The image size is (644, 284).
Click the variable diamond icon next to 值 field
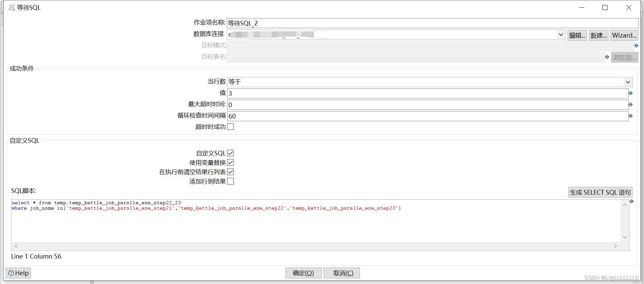coord(631,93)
